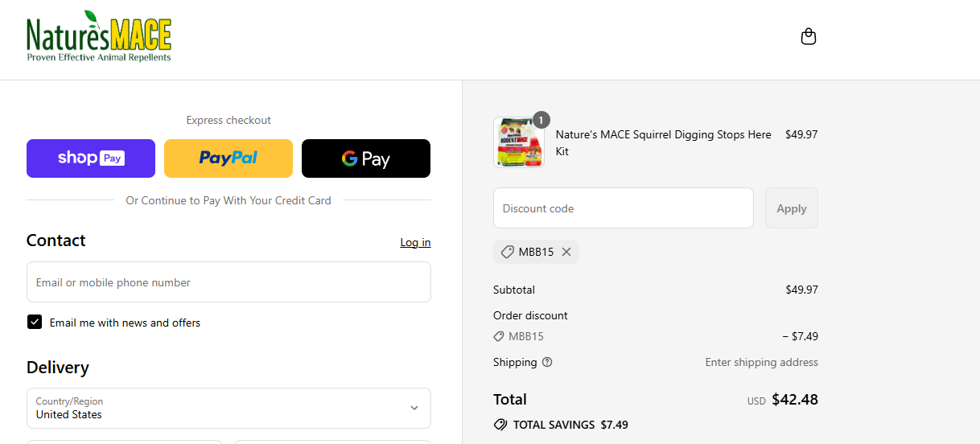Open the Country/Region dropdown

click(x=229, y=409)
